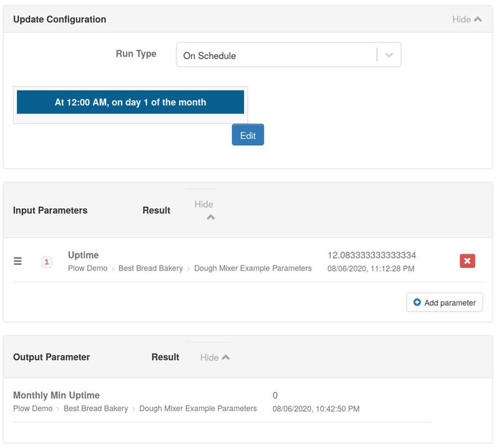Viewport: 499px width, 448px height.
Task: Select the On Schedule run type field
Action: [289, 54]
